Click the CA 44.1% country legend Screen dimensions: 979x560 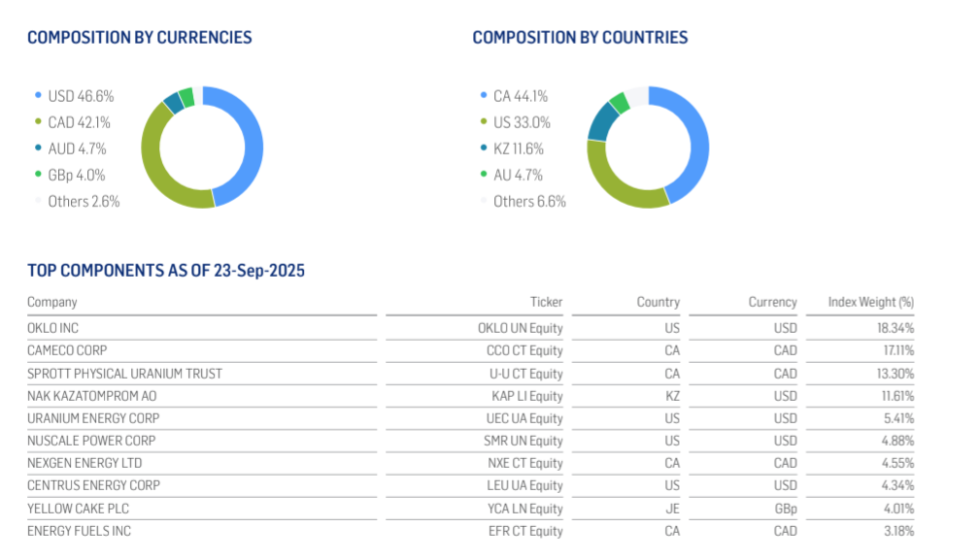pyautogui.click(x=520, y=96)
